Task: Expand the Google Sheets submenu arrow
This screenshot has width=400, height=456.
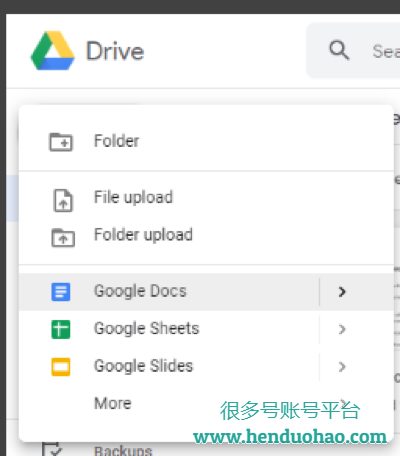Action: (x=342, y=329)
